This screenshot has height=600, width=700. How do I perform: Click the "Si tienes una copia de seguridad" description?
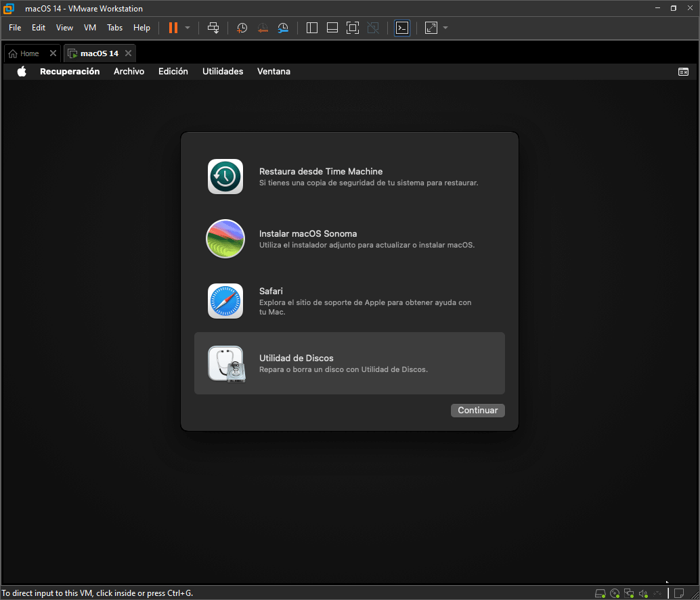tap(369, 183)
